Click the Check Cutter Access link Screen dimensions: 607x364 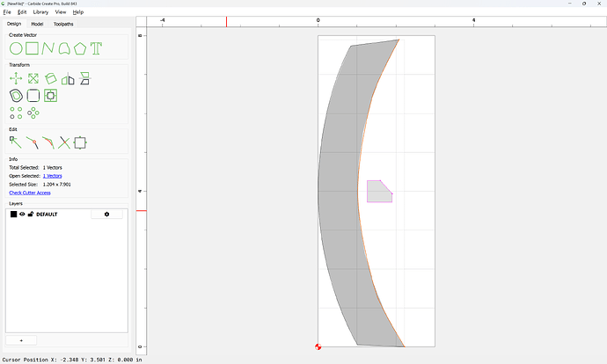[x=30, y=193]
